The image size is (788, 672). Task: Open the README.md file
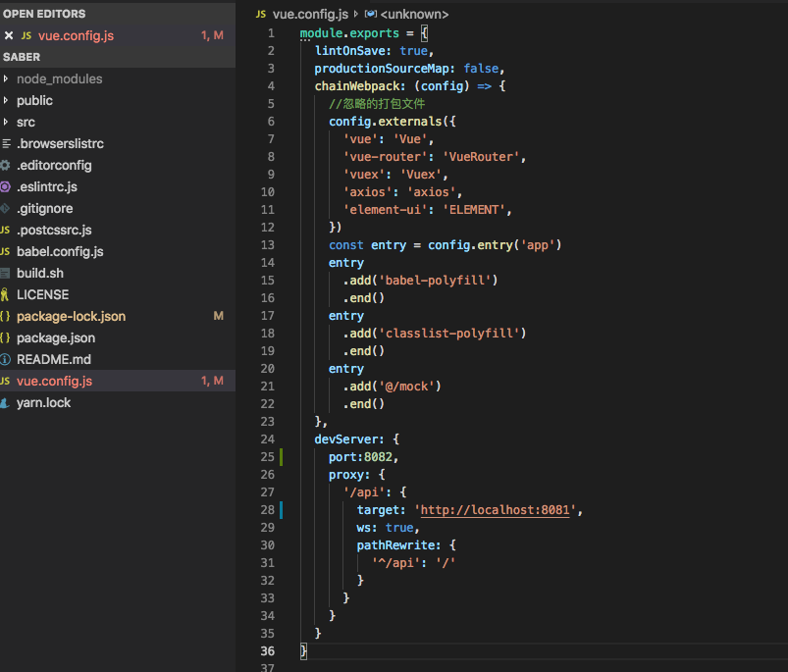[54, 360]
